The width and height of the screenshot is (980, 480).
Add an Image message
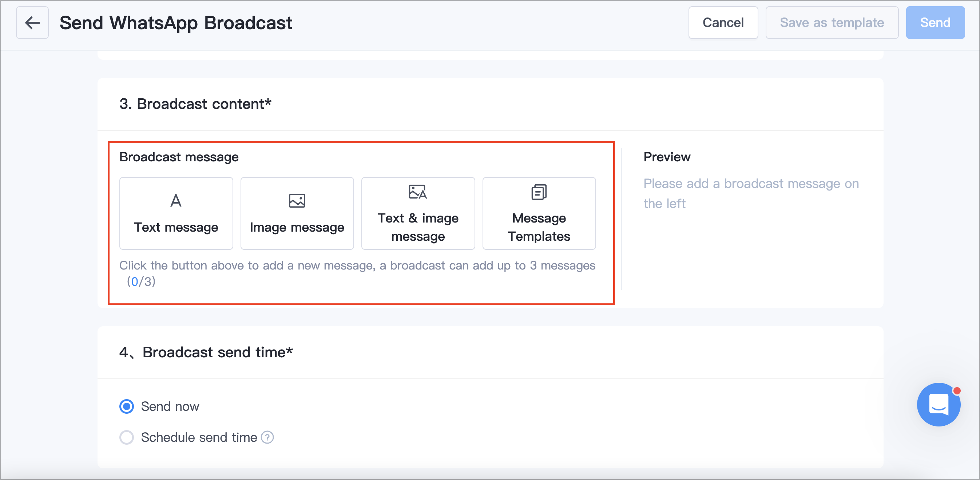pos(297,213)
